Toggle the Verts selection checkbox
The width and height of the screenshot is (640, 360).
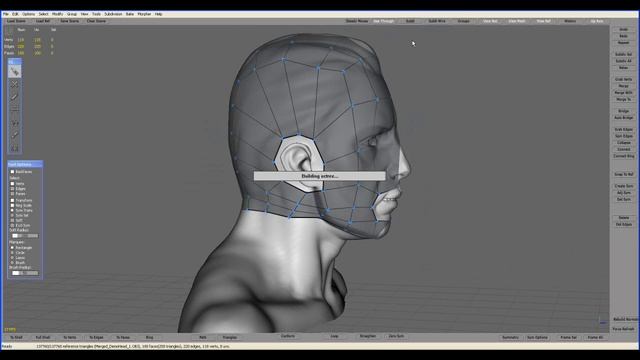(x=12, y=184)
